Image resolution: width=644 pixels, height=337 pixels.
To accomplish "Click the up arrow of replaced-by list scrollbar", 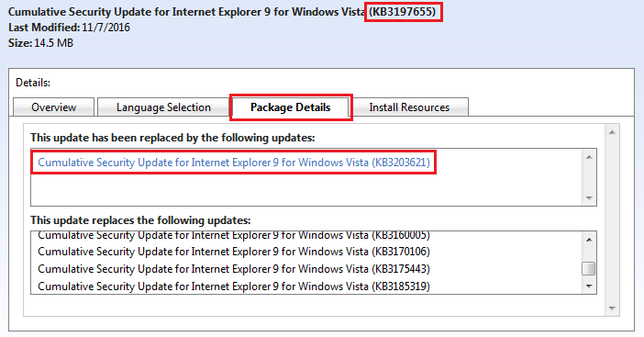I will click(x=589, y=157).
